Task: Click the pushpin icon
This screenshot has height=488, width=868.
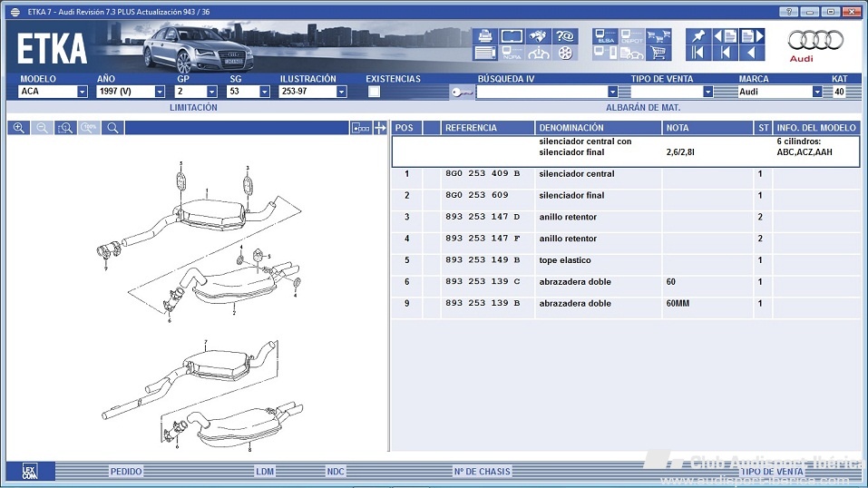Action: [x=698, y=36]
